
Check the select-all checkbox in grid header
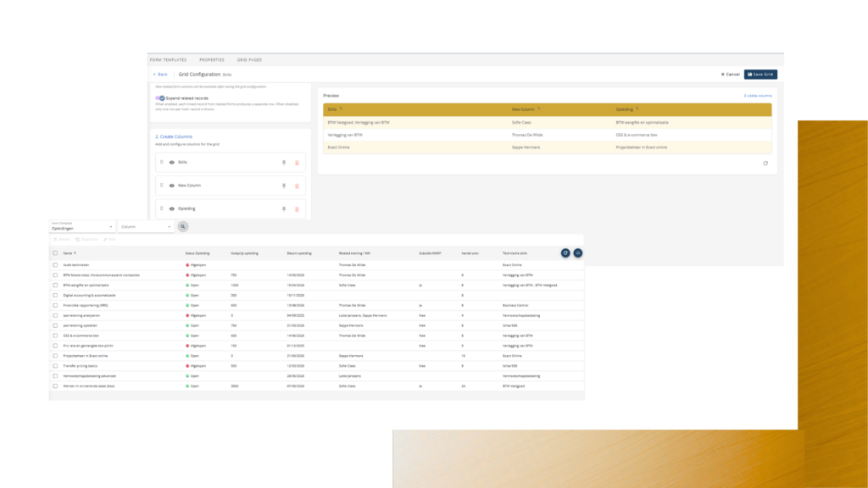(56, 253)
